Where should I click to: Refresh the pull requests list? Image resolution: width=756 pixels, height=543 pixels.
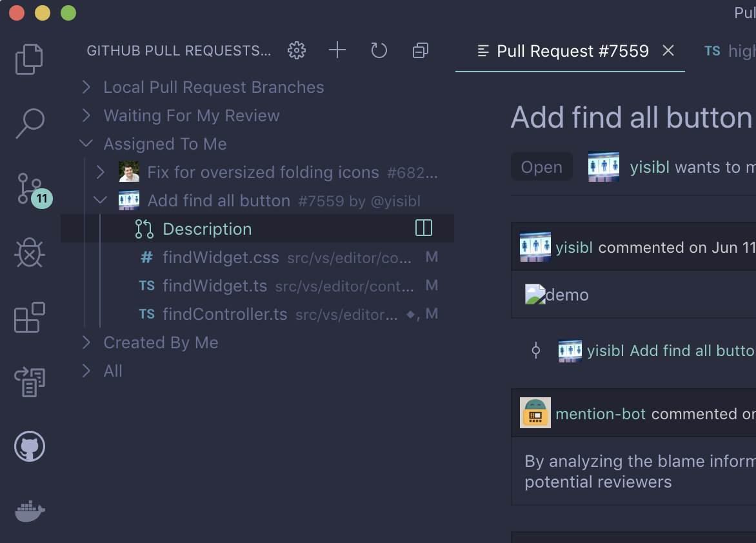(379, 50)
